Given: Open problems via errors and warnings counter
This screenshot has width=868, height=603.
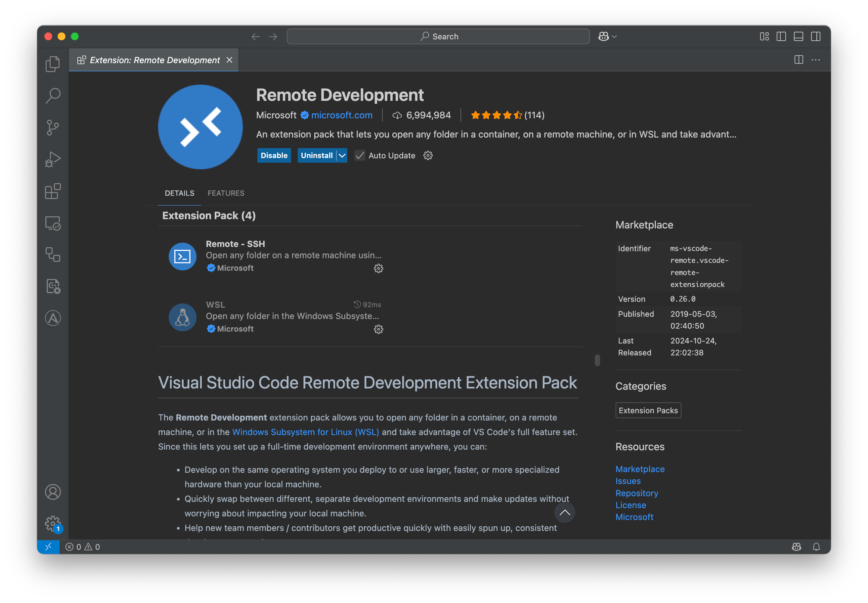Looking at the screenshot, I should coord(82,547).
